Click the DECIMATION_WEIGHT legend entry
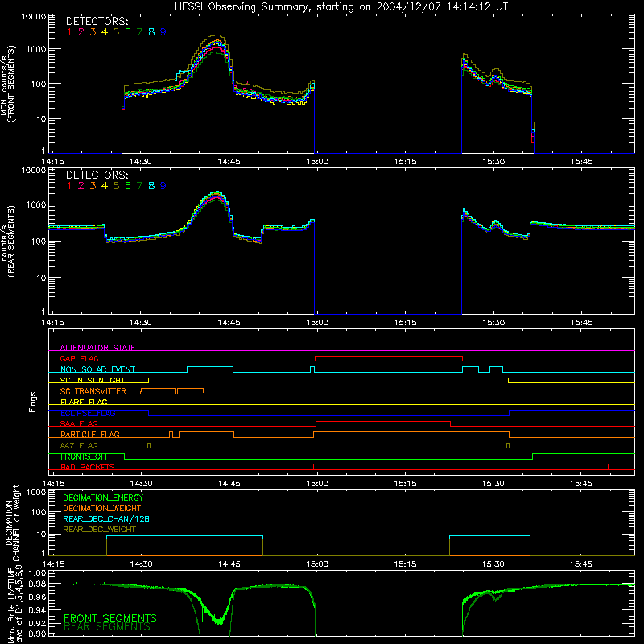This screenshot has height=644, width=644. tap(102, 508)
